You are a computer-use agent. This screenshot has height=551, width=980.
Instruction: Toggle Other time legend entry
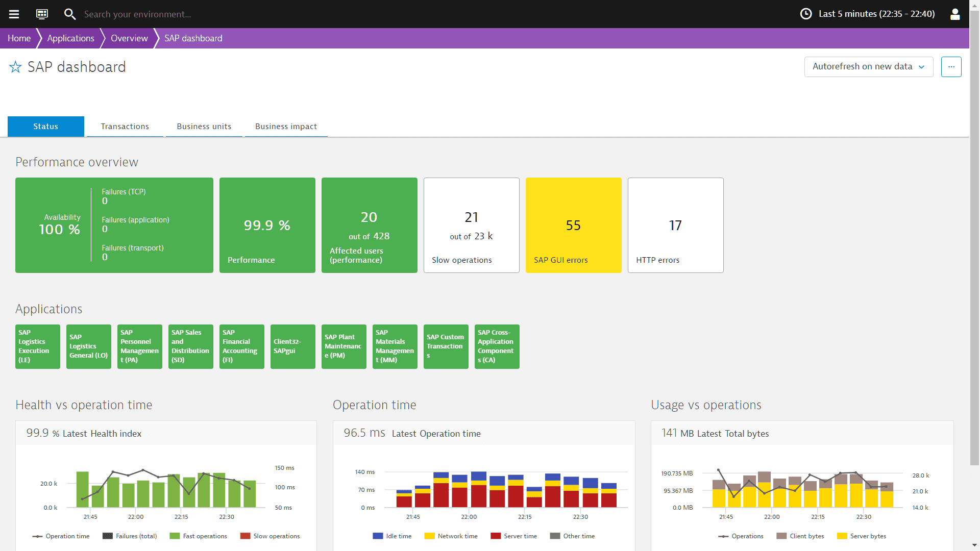572,536
